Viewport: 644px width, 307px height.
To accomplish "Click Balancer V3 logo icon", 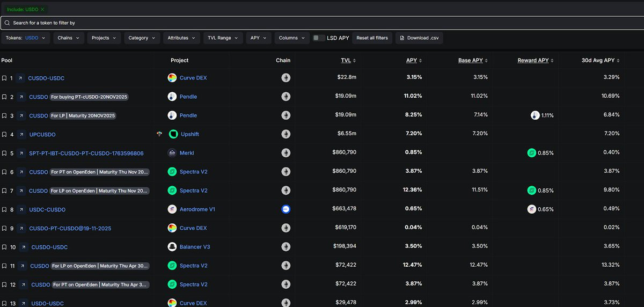I will click(x=172, y=247).
